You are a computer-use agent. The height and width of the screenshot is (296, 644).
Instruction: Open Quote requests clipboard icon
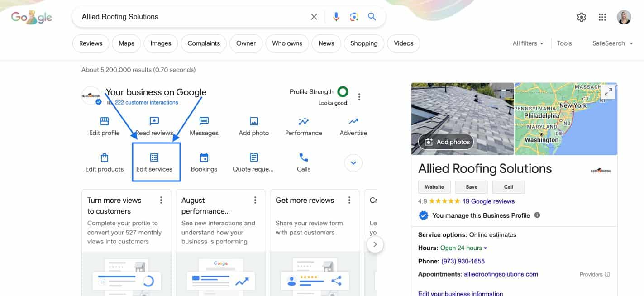(x=254, y=158)
